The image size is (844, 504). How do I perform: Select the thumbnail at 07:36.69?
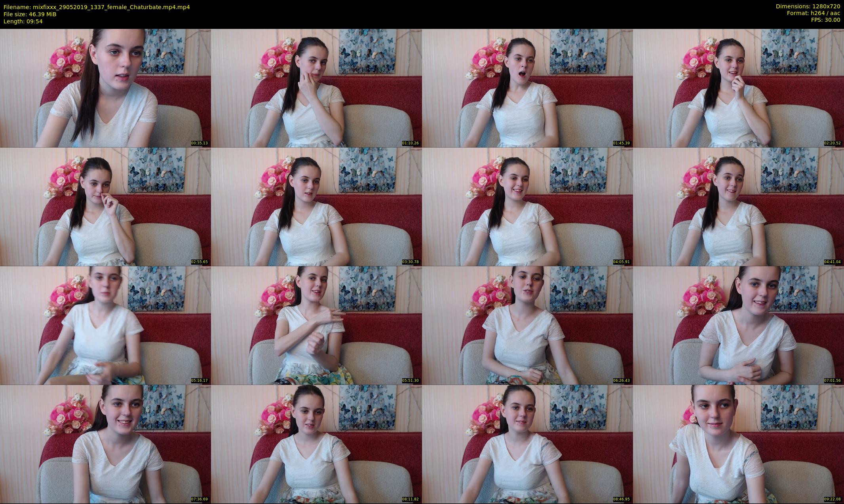pos(105,444)
